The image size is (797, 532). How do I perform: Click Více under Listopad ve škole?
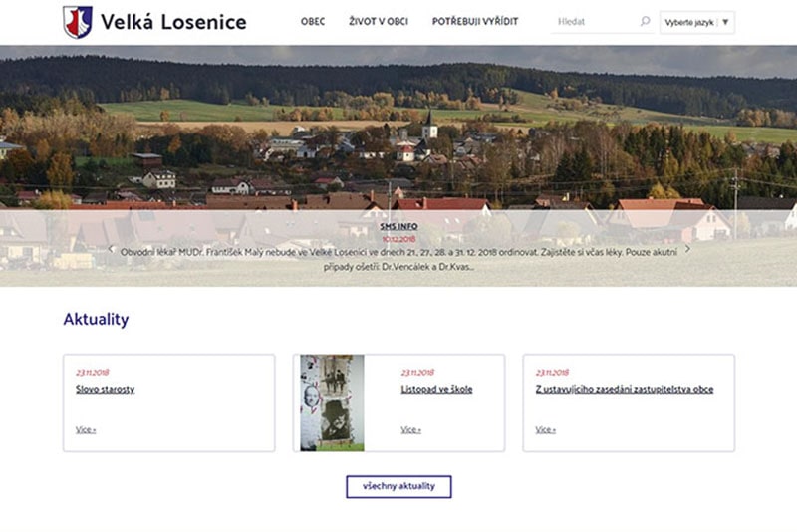(411, 429)
